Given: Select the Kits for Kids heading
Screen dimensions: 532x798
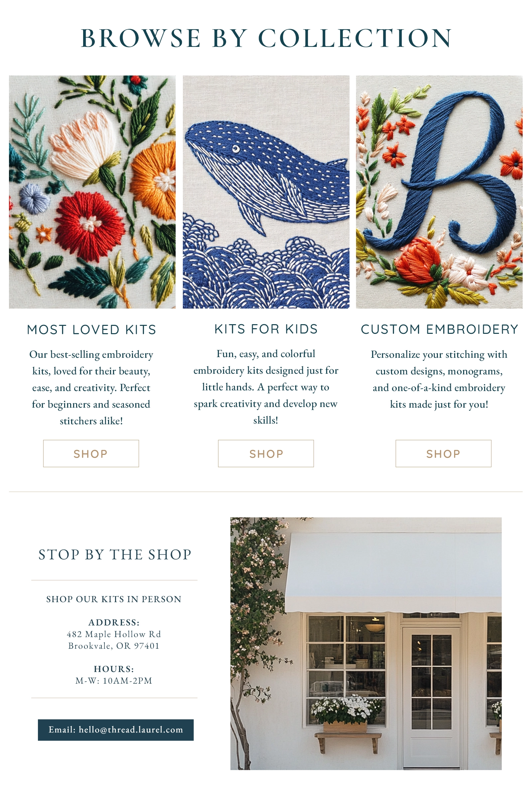Looking at the screenshot, I should 266,329.
